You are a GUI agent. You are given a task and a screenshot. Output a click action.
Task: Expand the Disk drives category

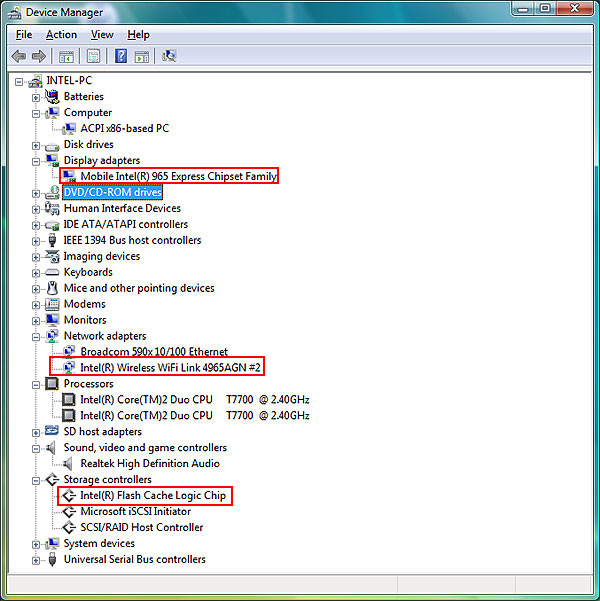[x=36, y=145]
